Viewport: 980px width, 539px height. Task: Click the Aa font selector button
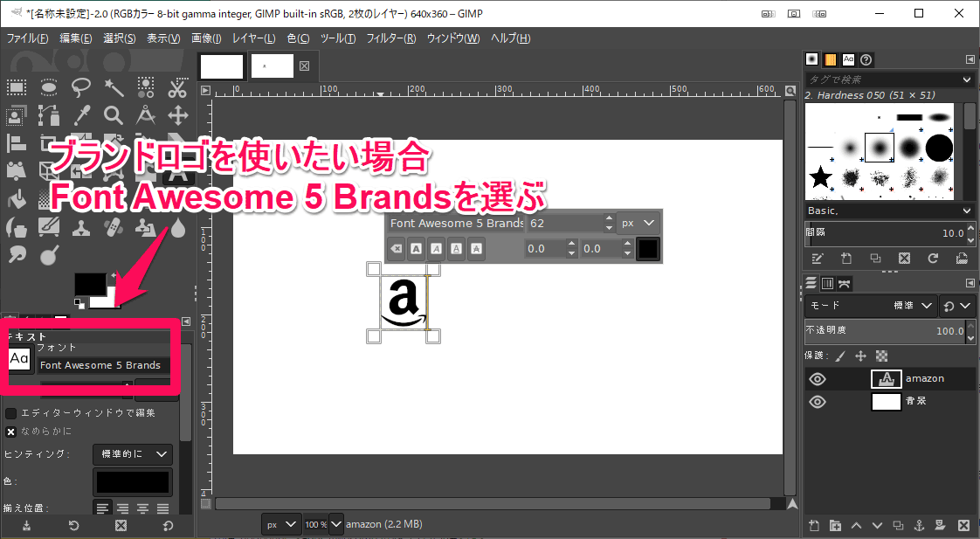coord(19,359)
